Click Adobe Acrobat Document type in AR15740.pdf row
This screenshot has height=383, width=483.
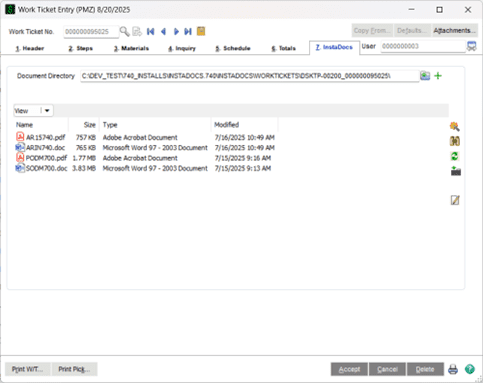(x=140, y=137)
